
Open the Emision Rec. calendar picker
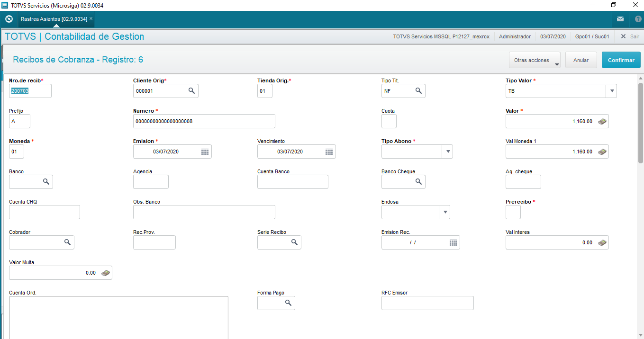[x=453, y=242]
